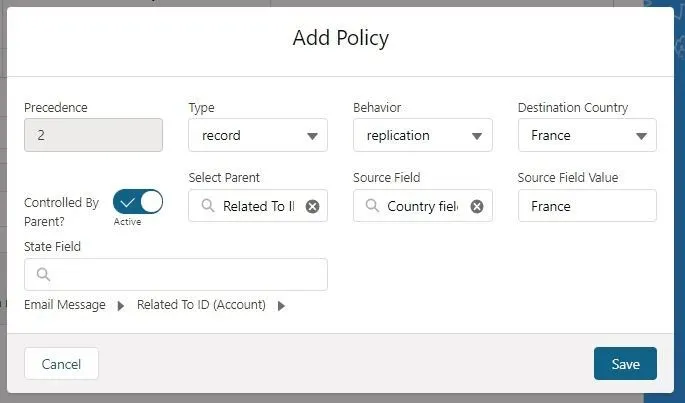Click the Source Field magnifier icon
This screenshot has width=685, height=403.
click(x=372, y=206)
